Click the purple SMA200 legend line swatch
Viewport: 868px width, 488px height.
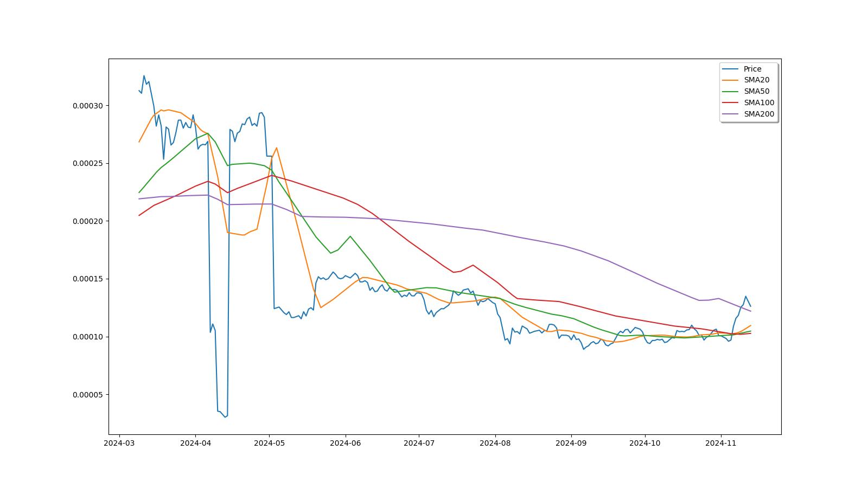click(731, 114)
